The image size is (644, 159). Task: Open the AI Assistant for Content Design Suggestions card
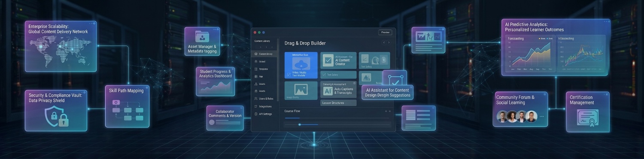coord(387,93)
